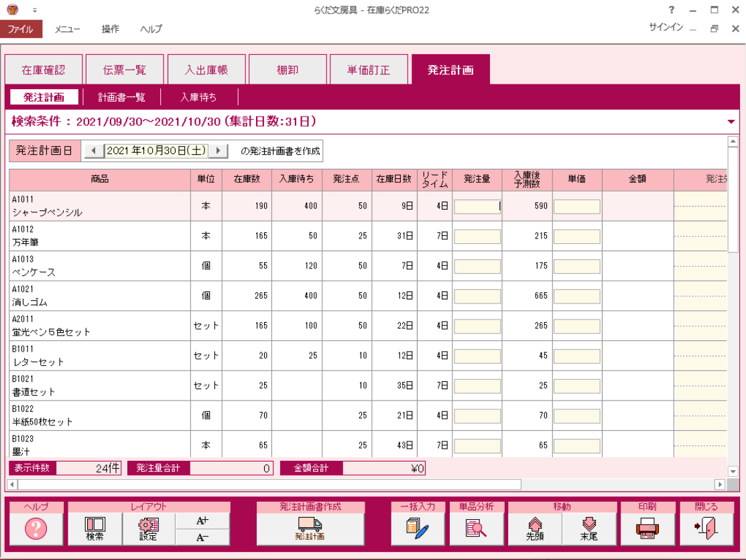Open layout settings gear icon
The width and height of the screenshot is (746, 560).
pos(148,529)
